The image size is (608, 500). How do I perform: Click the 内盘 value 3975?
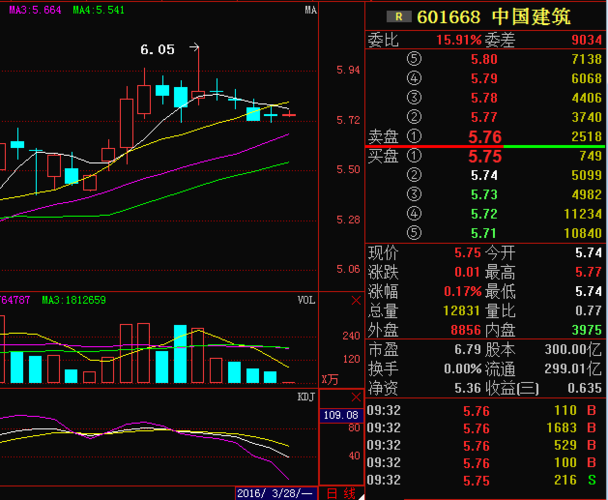587,330
